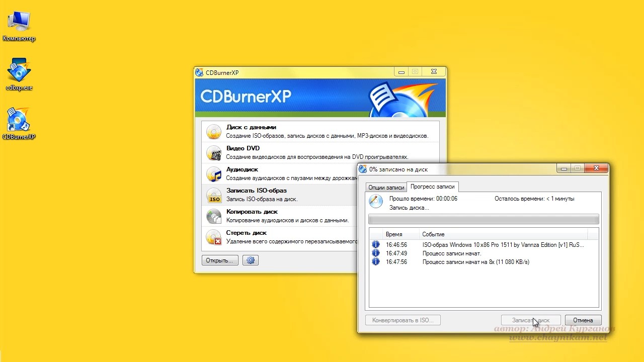The height and width of the screenshot is (362, 644).
Task: Switch to the Опции записи tab
Action: click(x=386, y=187)
